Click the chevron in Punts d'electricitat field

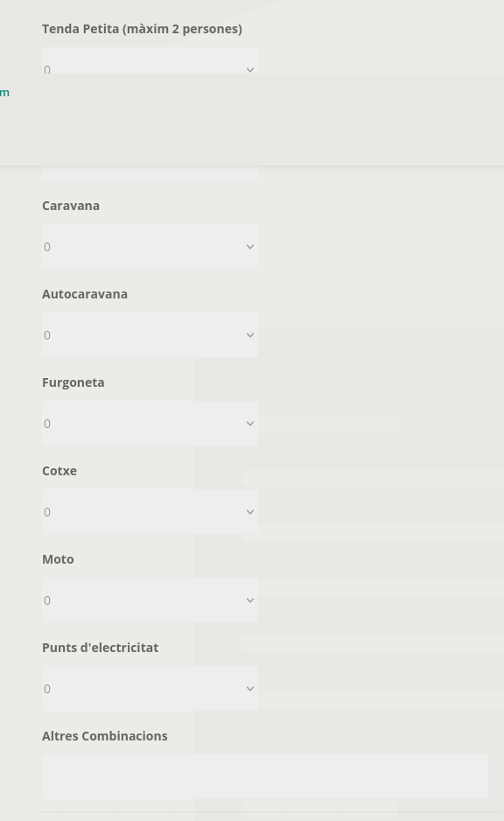point(250,689)
